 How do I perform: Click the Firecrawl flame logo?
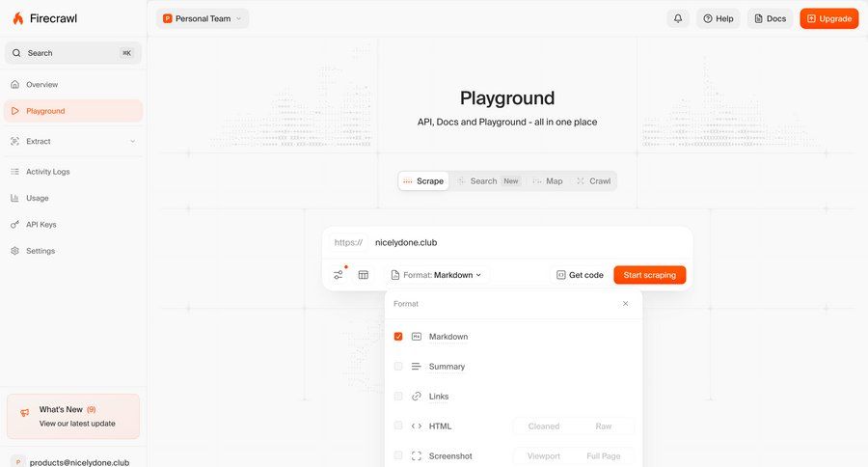18,18
